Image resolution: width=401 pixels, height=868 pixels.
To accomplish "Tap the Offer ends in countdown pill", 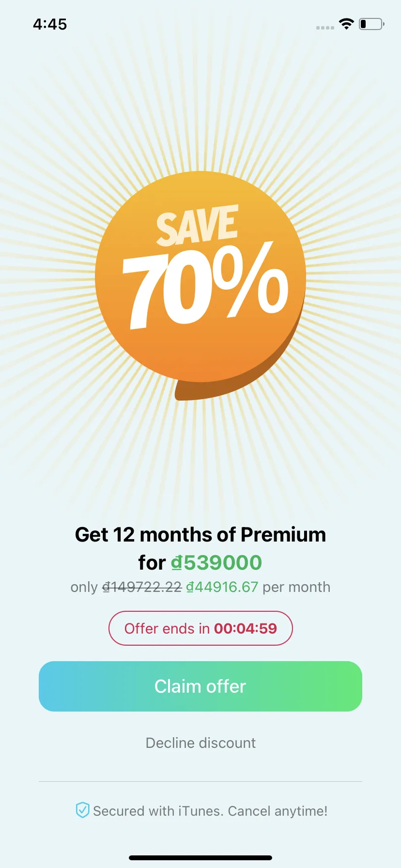I will coord(200,628).
